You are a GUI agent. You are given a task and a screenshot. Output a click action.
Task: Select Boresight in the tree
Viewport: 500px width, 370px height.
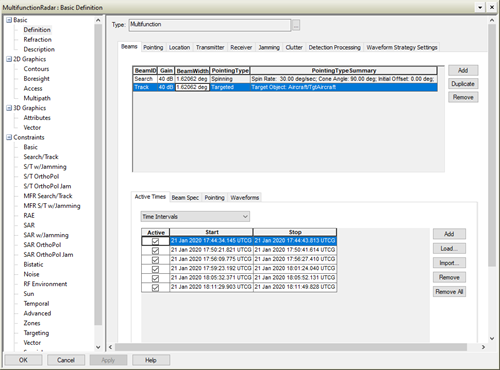pos(36,79)
